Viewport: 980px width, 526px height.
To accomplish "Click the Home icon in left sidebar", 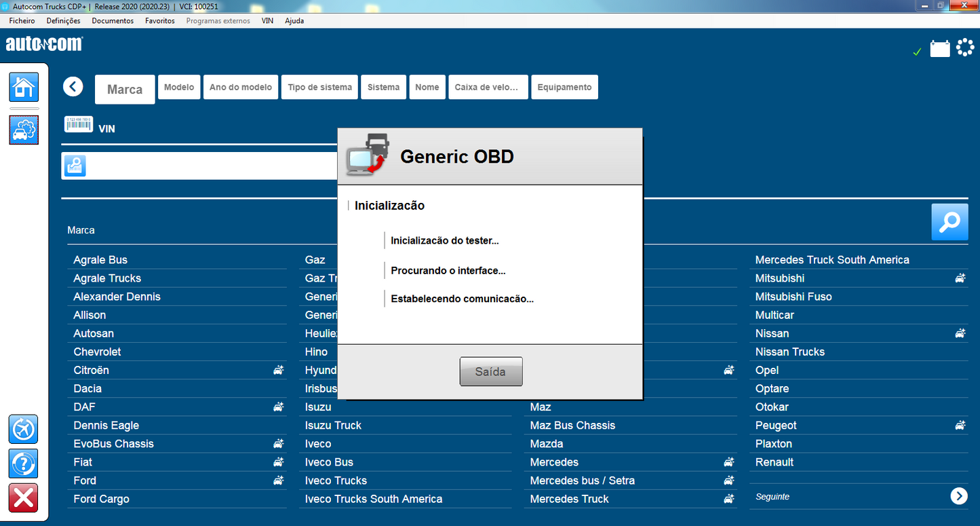I will (24, 87).
